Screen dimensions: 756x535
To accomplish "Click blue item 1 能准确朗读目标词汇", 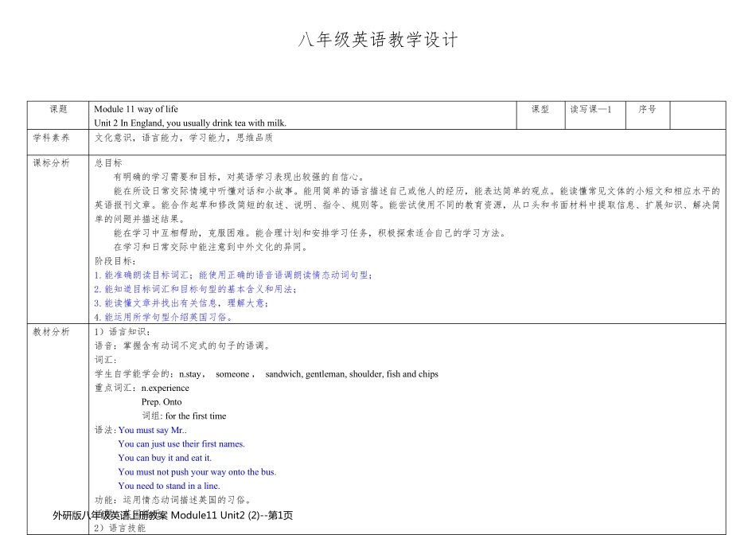I will (x=233, y=275).
